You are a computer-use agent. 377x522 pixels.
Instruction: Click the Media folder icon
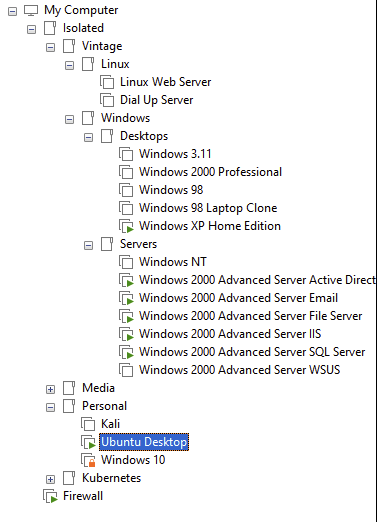coord(69,388)
